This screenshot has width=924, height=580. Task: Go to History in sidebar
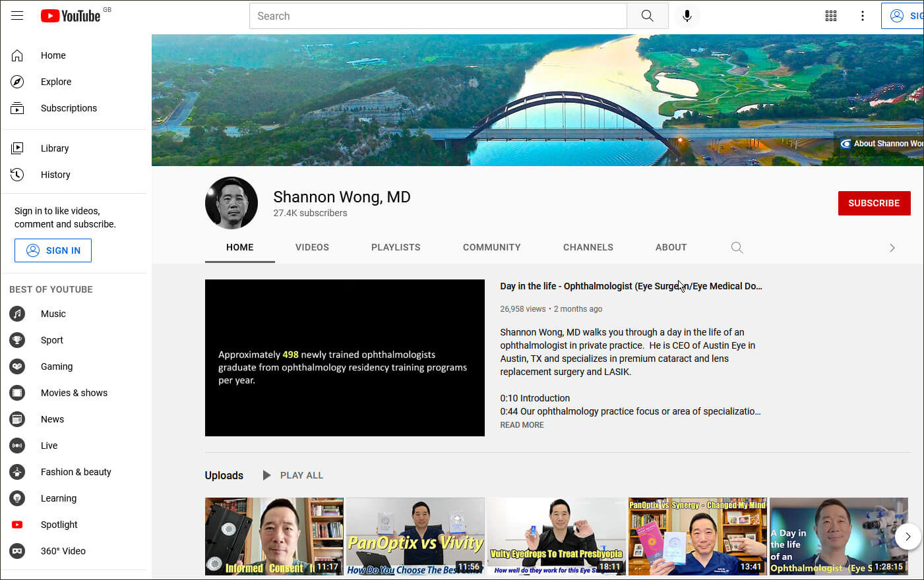[55, 175]
